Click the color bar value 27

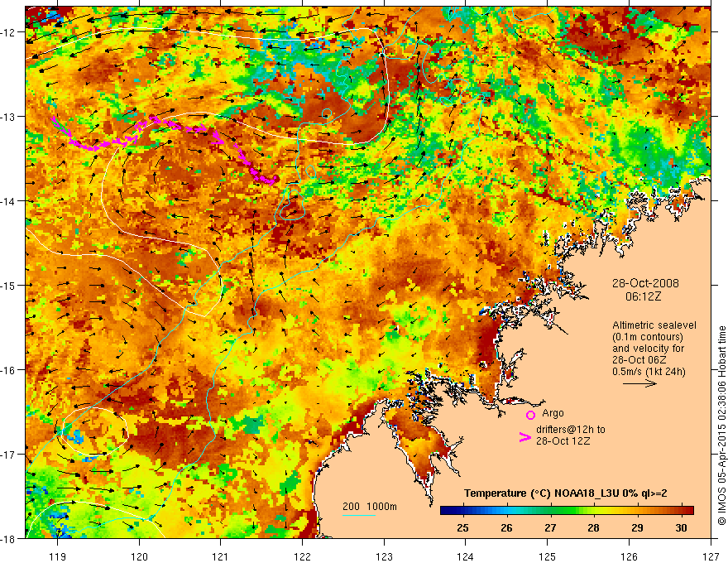(550, 527)
